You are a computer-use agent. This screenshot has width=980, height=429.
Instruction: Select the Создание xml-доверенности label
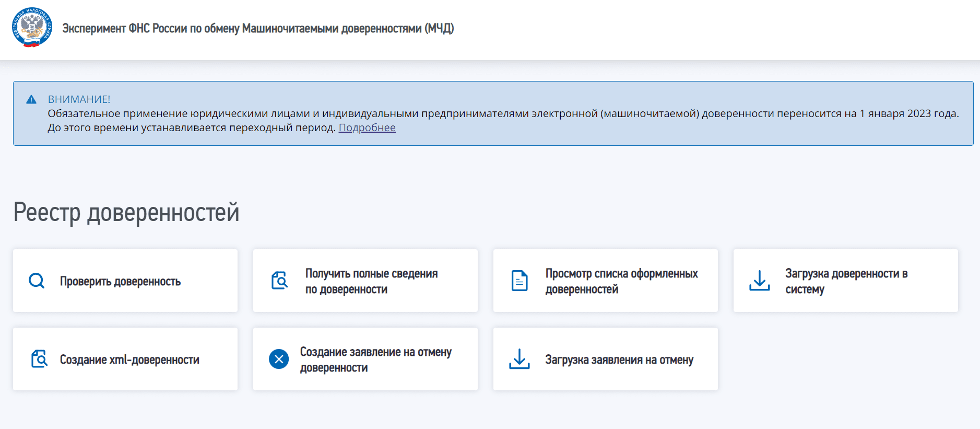(129, 360)
